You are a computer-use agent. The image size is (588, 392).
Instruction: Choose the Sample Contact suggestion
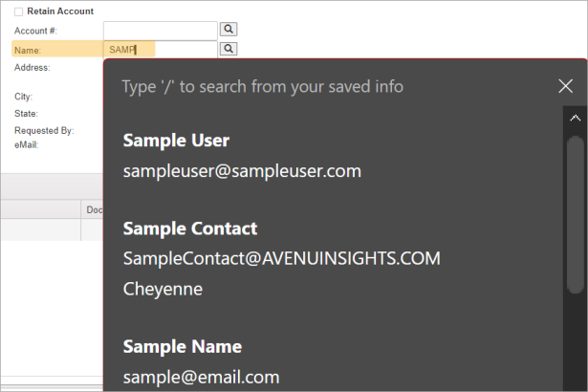(190, 229)
